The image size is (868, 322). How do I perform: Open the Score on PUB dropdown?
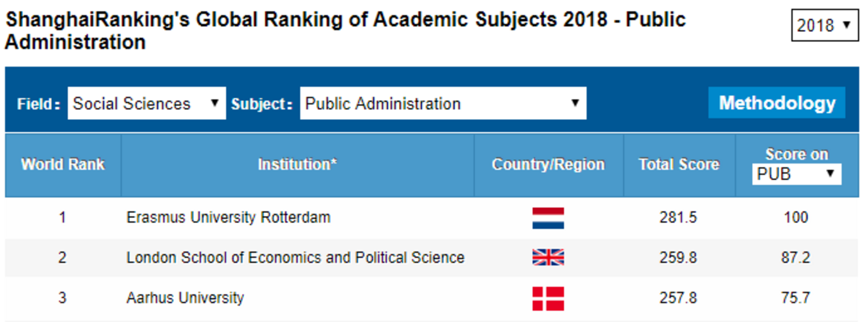[796, 174]
